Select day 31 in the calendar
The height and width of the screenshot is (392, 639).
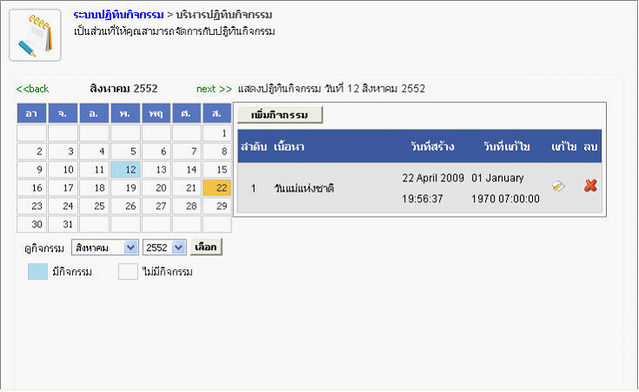click(63, 224)
